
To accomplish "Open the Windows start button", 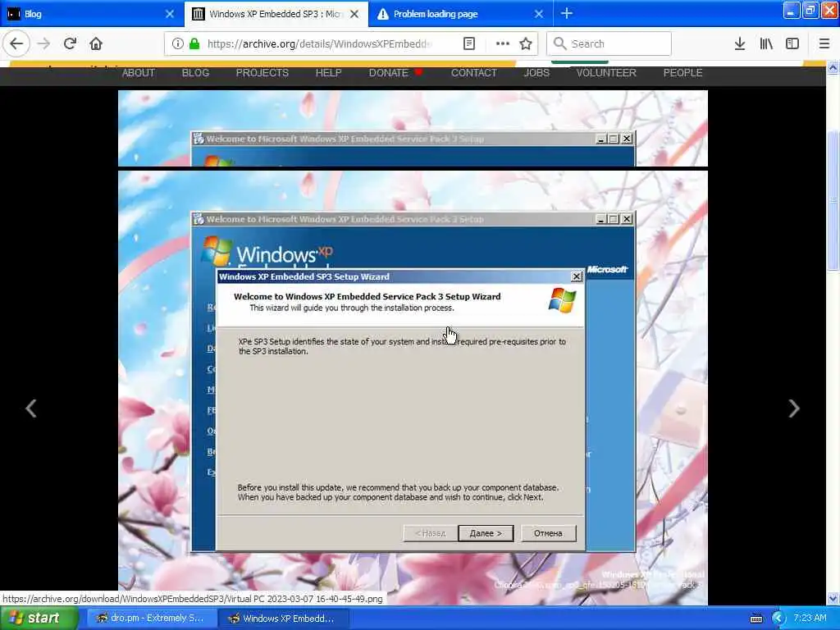I will coord(39,619).
